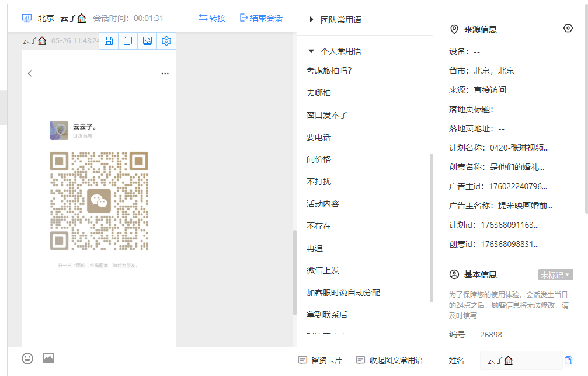Click the user icon beside 基本信息
The height and width of the screenshot is (376, 588).
[454, 274]
